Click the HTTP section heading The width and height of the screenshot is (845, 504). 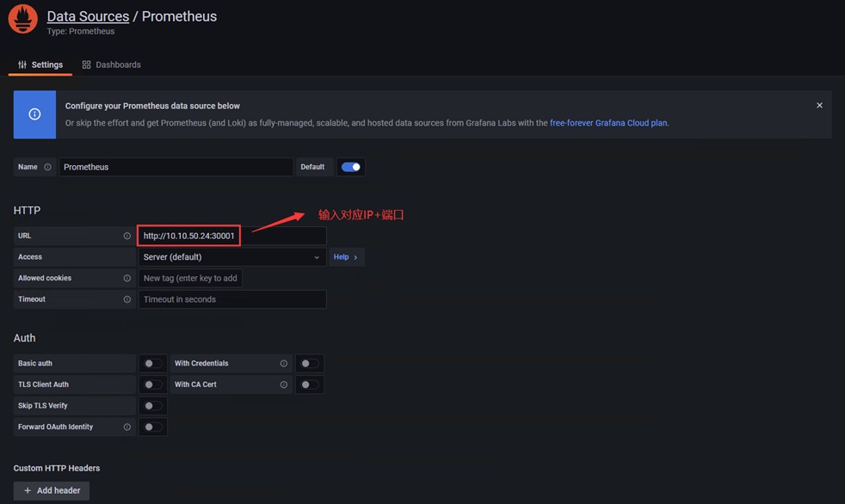(x=27, y=211)
